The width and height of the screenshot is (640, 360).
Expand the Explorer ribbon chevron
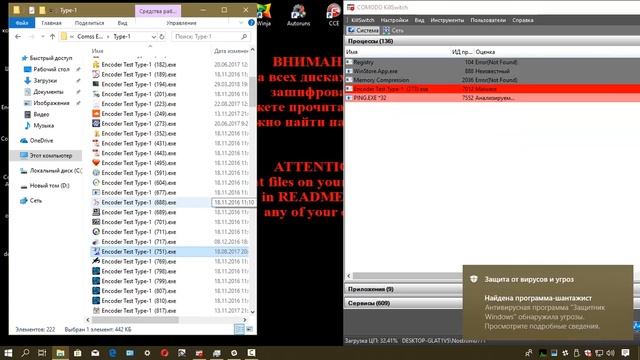241,23
